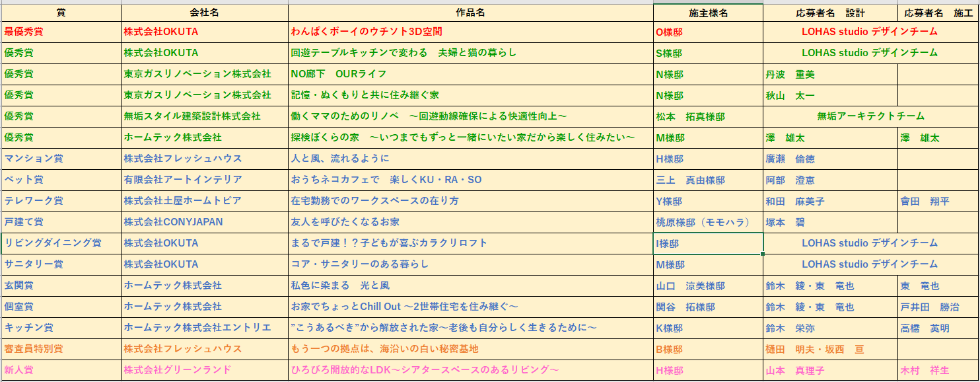Click the B様邸 cell
This screenshot has height=382, width=980.
click(708, 349)
